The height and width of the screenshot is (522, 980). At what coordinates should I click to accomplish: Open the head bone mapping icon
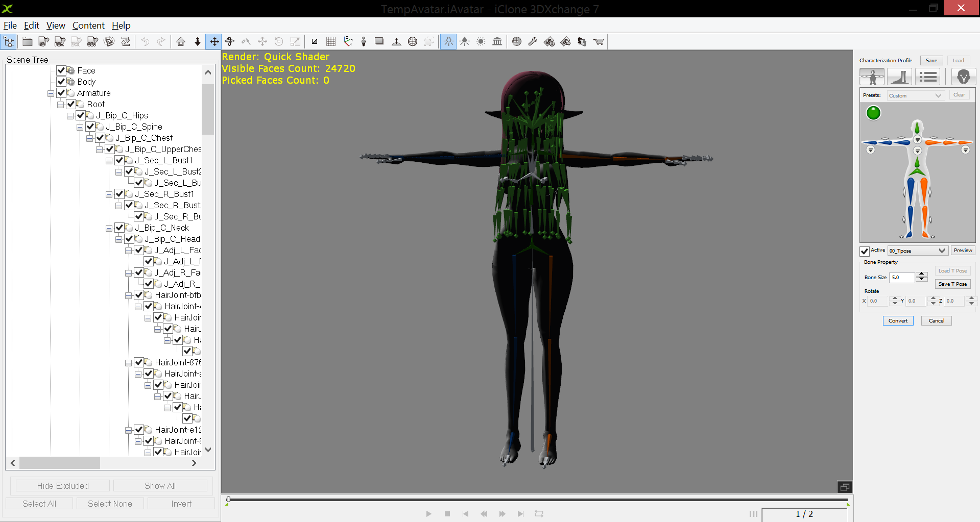[x=964, y=77]
